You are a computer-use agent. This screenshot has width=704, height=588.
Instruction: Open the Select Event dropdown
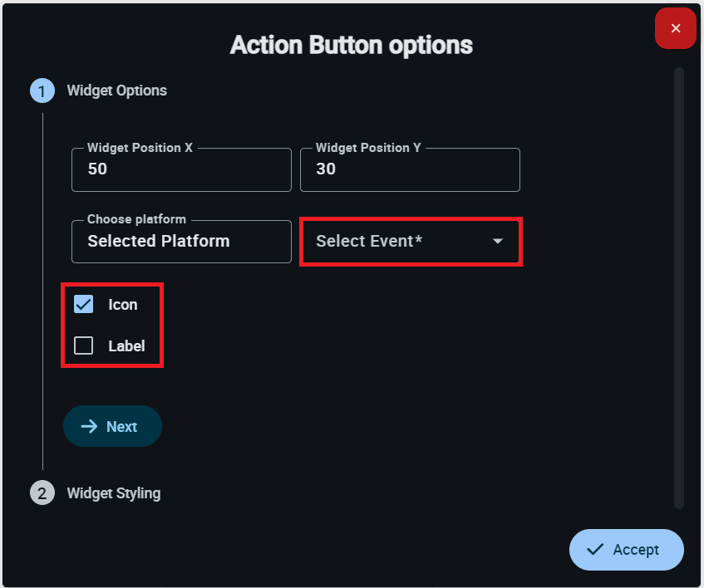click(x=399, y=242)
